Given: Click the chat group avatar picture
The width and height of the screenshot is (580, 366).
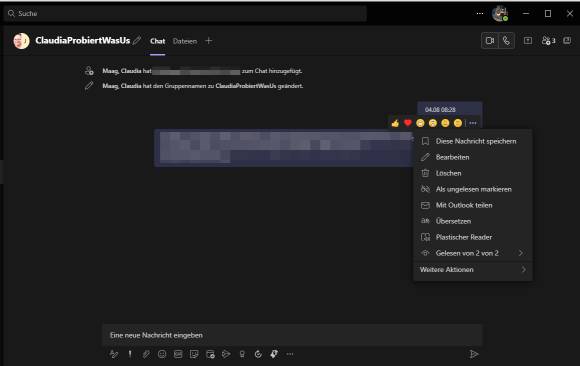Looking at the screenshot, I should click(x=21, y=41).
